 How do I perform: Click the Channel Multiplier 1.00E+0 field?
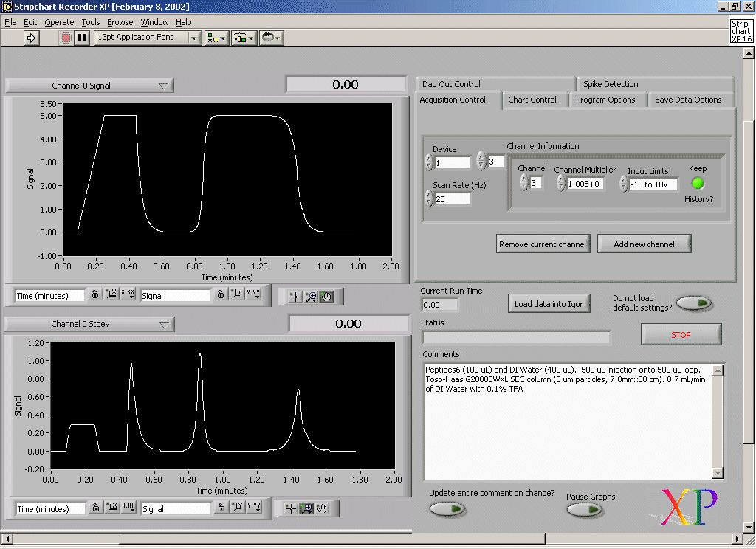585,184
